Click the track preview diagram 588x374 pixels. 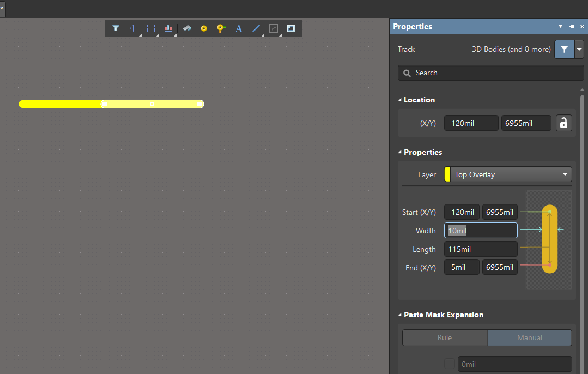point(549,240)
